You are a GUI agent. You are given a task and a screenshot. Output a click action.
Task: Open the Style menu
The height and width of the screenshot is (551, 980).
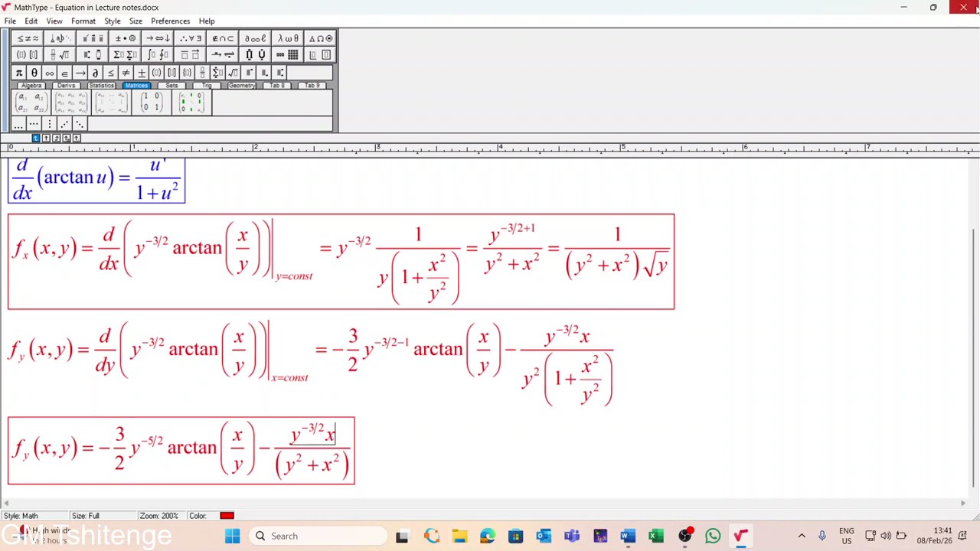tap(113, 21)
